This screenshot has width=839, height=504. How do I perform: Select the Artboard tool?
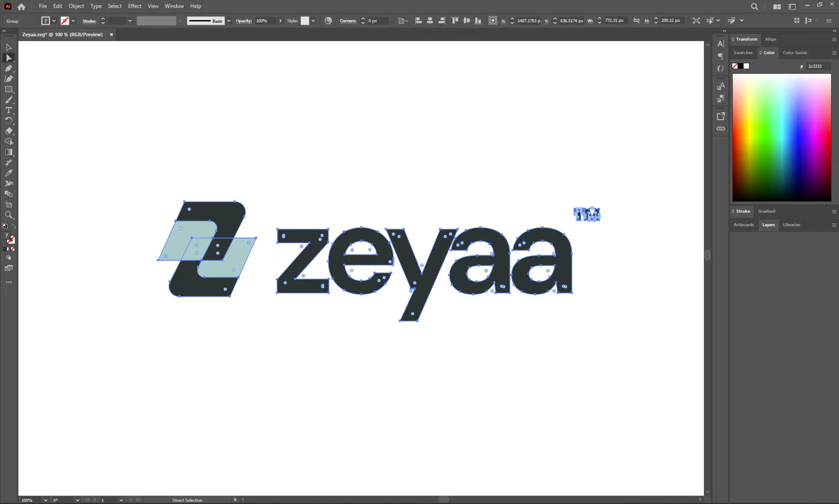click(x=8, y=204)
